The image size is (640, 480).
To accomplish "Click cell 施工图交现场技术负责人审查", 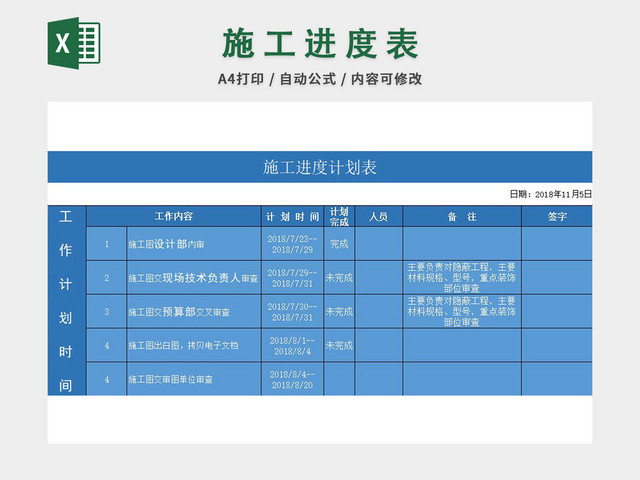I will coord(194,278).
